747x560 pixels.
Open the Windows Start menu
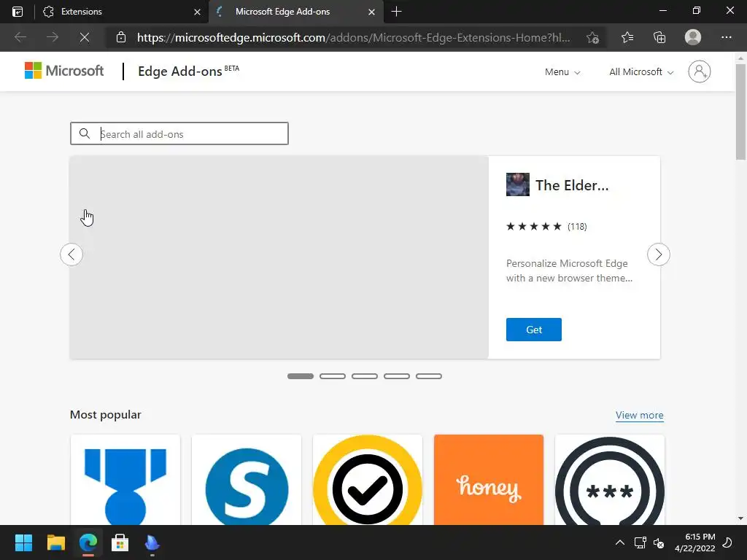coord(23,542)
